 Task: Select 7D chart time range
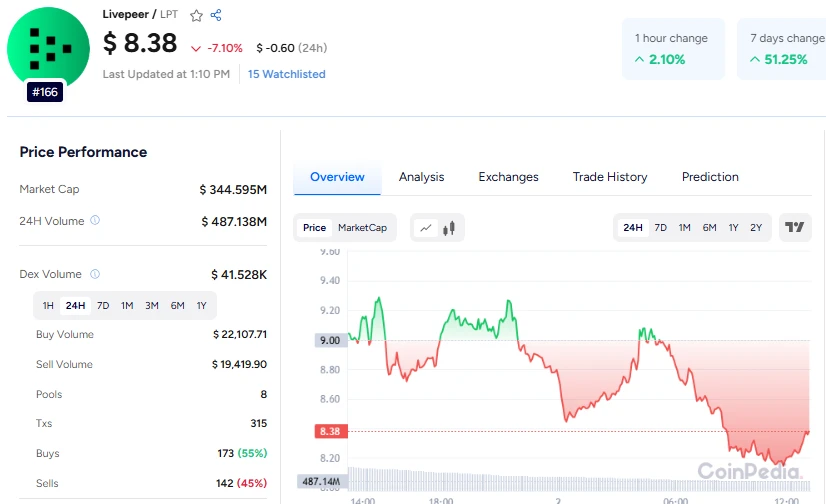tap(660, 228)
